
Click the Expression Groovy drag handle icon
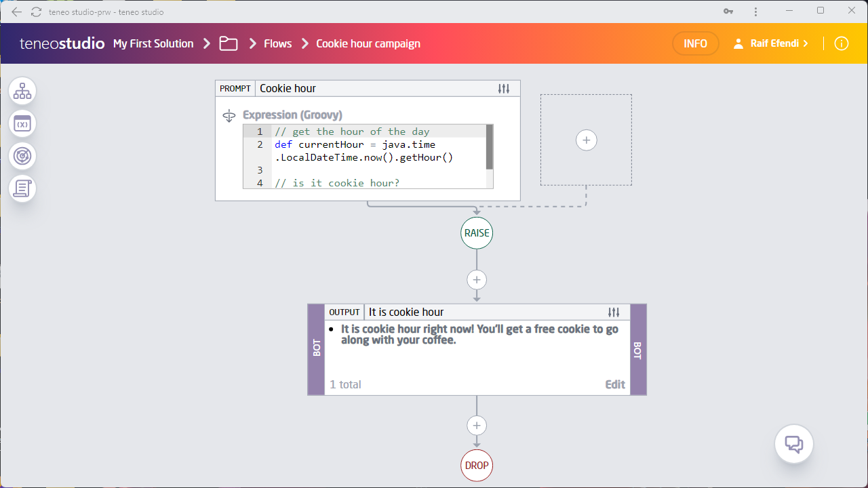click(x=229, y=115)
